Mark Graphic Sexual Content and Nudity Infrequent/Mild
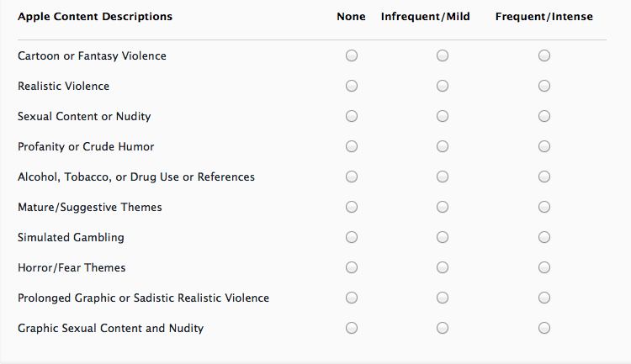Screen dimensions: 631x364 pos(443,328)
